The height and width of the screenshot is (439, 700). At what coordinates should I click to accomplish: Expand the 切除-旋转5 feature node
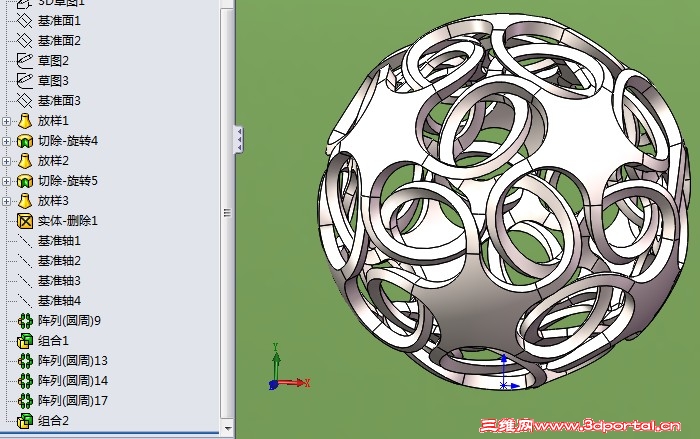coord(6,181)
